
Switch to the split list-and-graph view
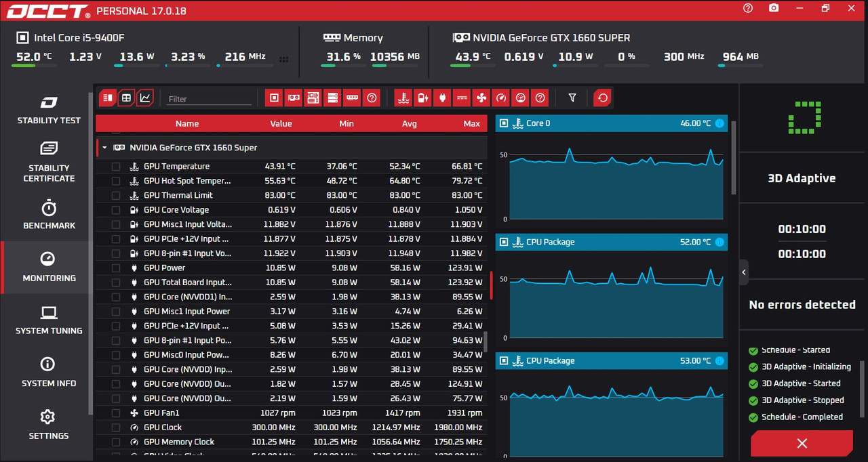click(x=107, y=98)
